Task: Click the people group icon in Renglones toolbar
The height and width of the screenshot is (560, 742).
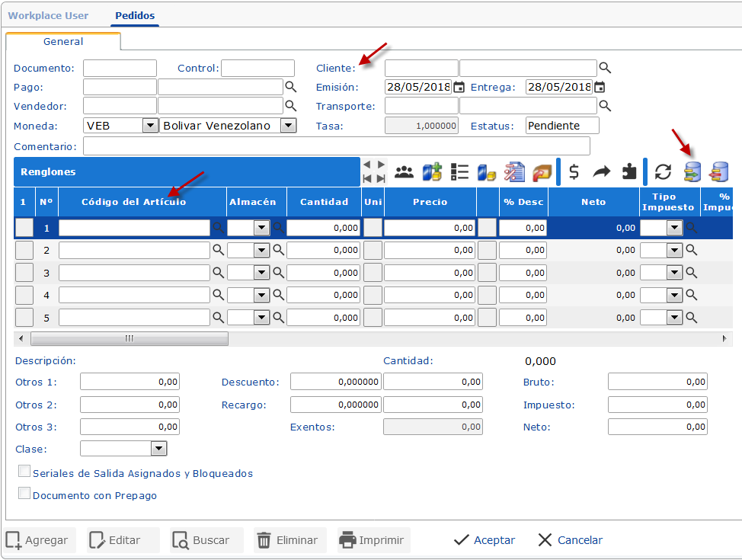Action: 404,172
